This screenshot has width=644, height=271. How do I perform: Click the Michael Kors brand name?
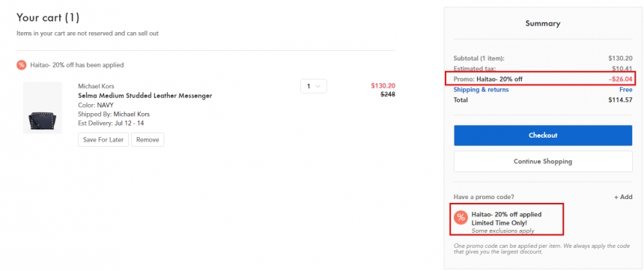96,86
